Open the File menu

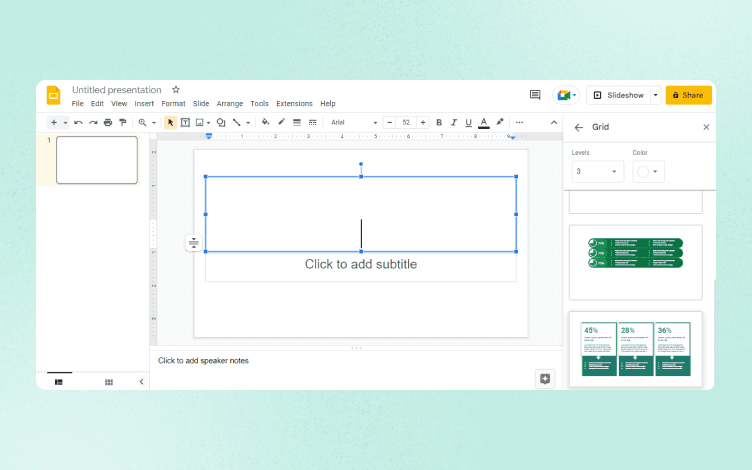click(77, 104)
